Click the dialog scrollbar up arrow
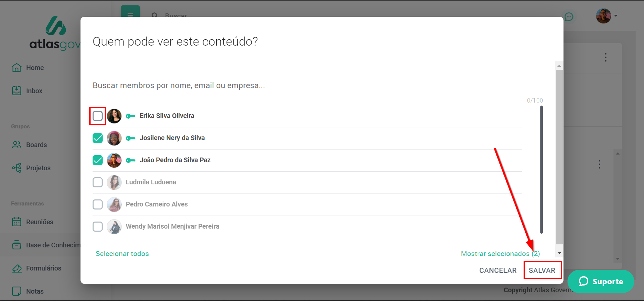This screenshot has width=644, height=301. [559, 66]
